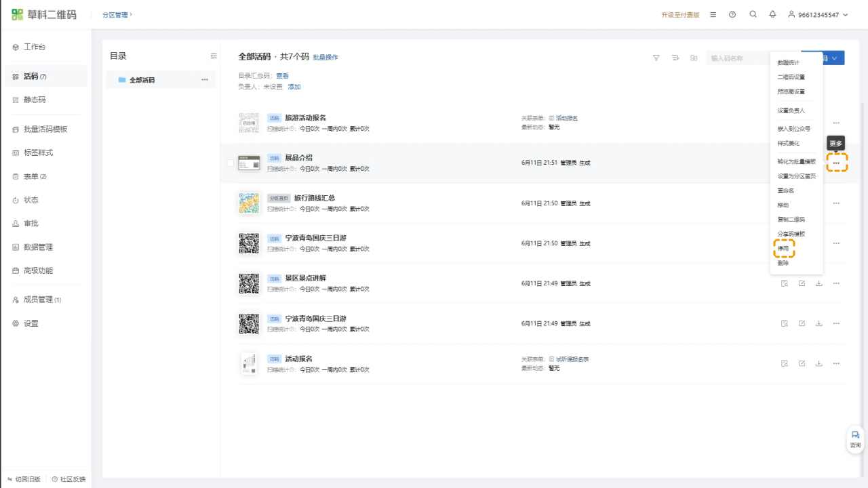Expand the 分区管理 breadcrumb chevron
The height and width of the screenshot is (488, 868).
tap(132, 14)
